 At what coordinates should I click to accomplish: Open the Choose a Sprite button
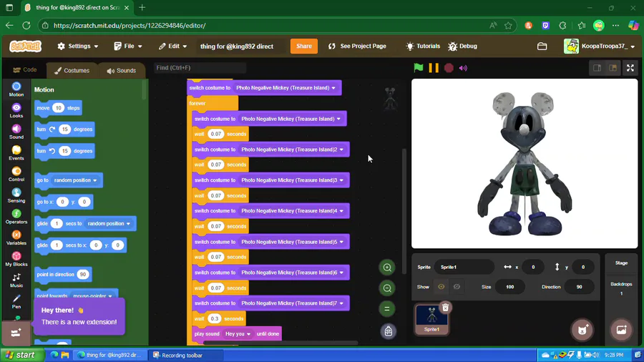(x=582, y=330)
